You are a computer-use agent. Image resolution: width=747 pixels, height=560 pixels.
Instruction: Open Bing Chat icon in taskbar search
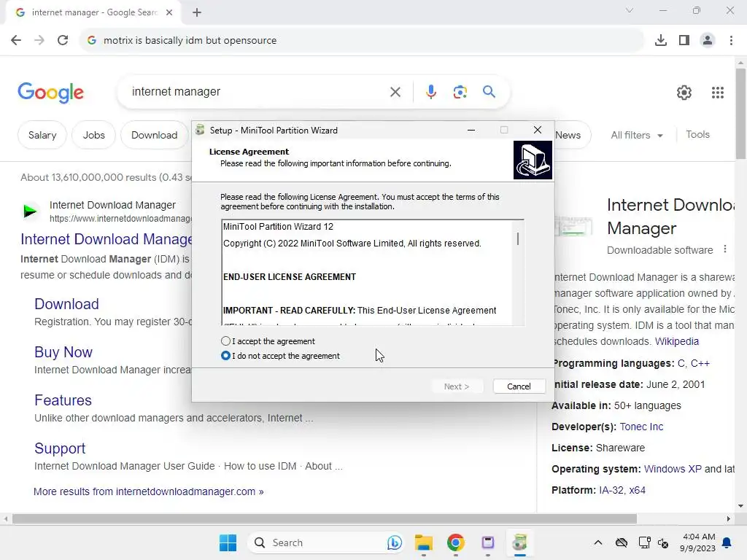[394, 542]
